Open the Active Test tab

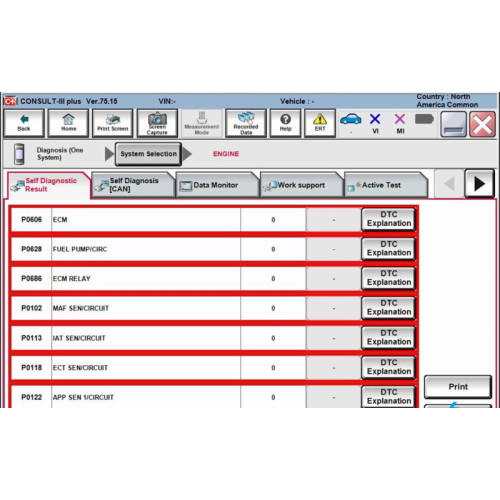click(x=385, y=185)
